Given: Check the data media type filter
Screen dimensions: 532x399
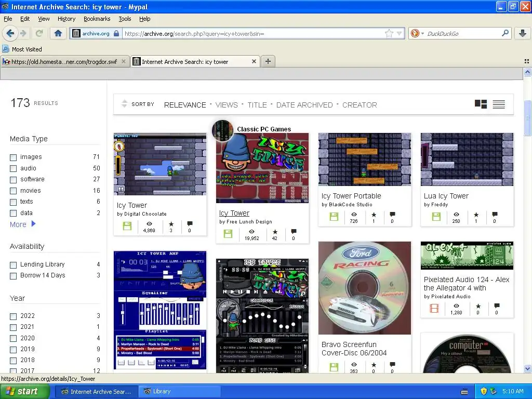Looking at the screenshot, I should point(13,214).
